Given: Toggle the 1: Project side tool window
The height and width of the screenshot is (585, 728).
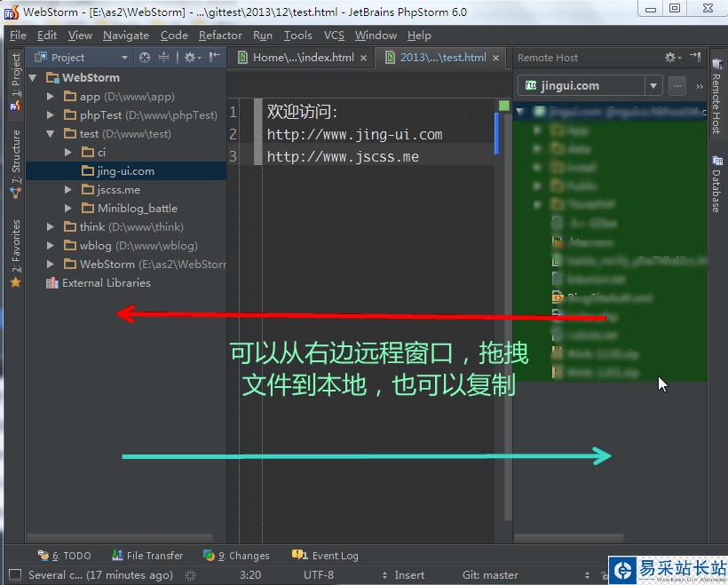Looking at the screenshot, I should click(15, 83).
